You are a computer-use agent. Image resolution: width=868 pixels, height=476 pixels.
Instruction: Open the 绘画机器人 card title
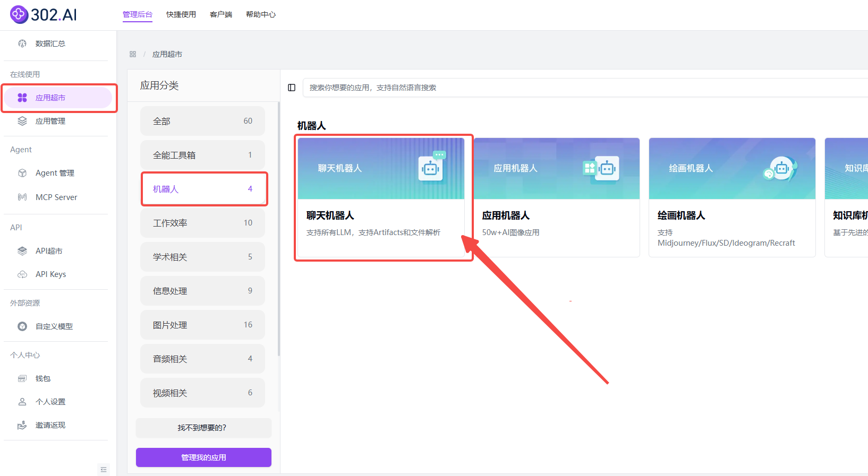click(x=681, y=215)
